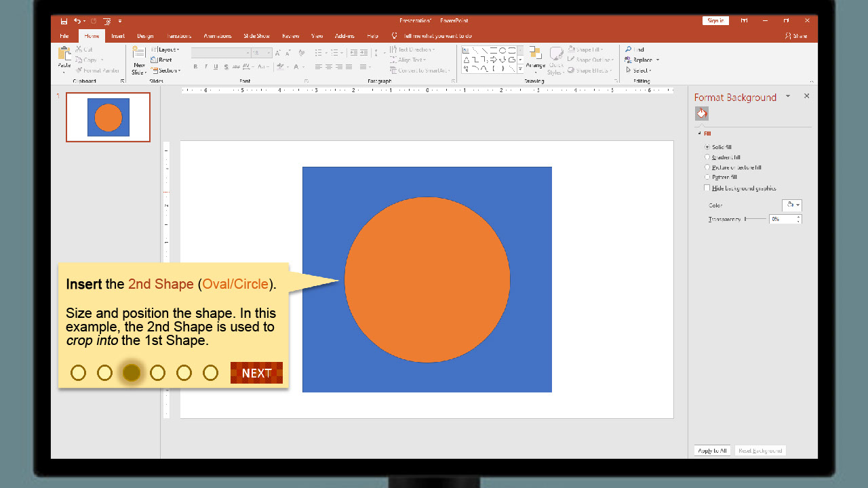The image size is (868, 488).
Task: Click the Save icon in quick access toolbar
Action: (64, 21)
